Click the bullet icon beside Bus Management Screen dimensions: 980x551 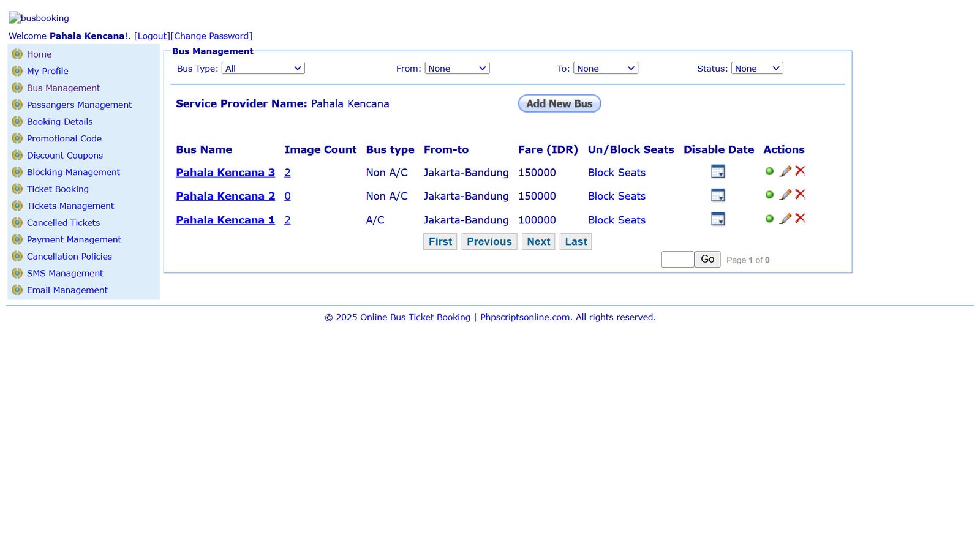tap(17, 88)
